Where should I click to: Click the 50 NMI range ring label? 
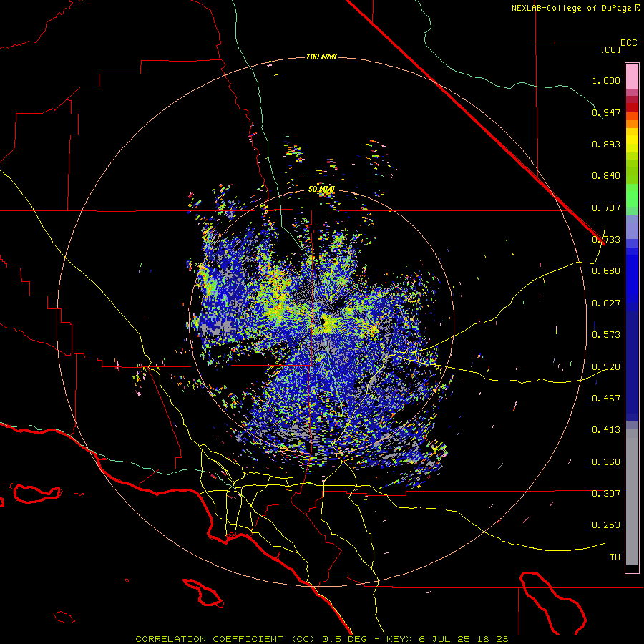(321, 190)
